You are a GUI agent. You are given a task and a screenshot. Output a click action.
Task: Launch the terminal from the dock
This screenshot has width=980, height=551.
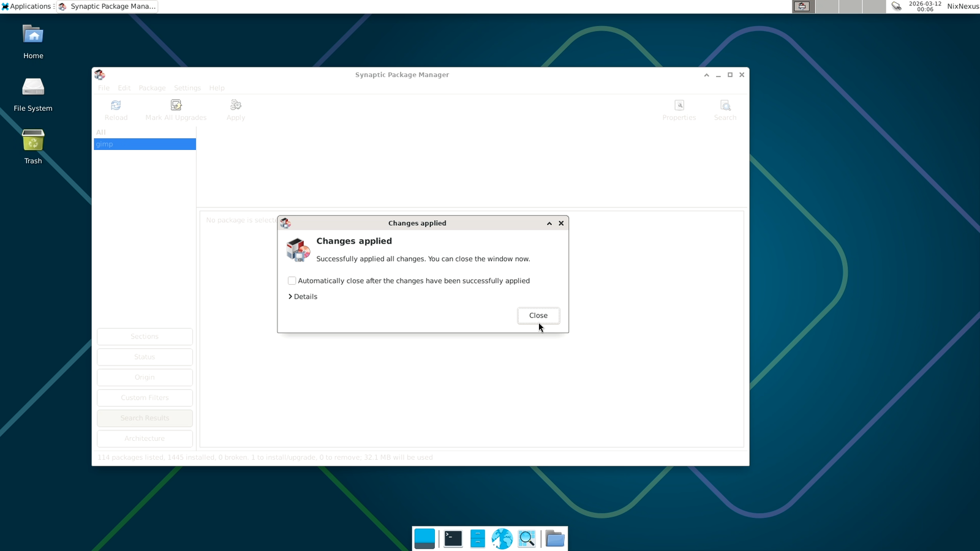coord(453,538)
